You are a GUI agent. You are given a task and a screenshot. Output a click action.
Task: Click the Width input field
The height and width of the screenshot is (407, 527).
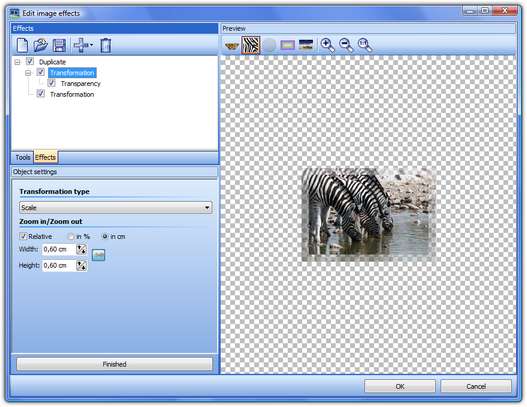click(x=59, y=249)
